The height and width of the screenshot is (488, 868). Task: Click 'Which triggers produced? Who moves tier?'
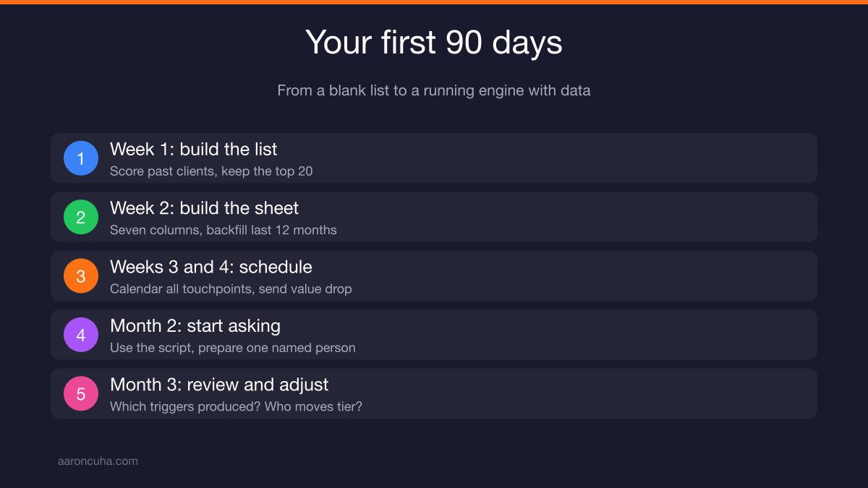236,406
